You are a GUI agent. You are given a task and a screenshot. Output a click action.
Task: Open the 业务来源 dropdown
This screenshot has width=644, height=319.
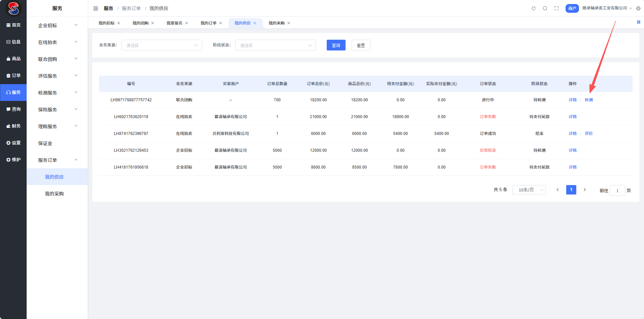[162, 45]
